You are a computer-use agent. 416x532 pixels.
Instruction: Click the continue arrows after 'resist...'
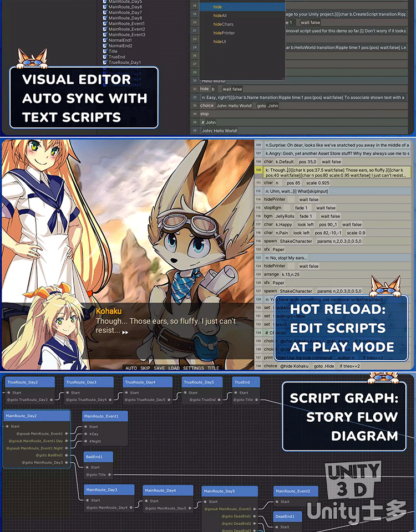125,332
